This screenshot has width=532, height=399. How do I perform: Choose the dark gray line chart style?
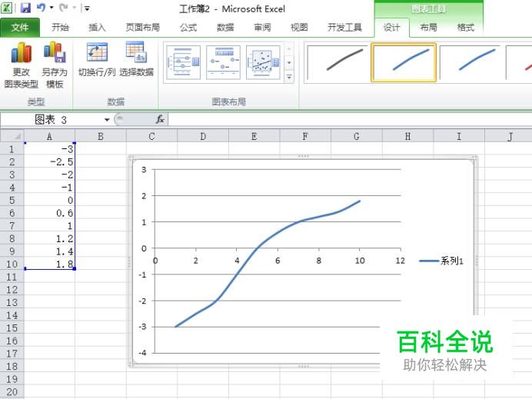(337, 62)
